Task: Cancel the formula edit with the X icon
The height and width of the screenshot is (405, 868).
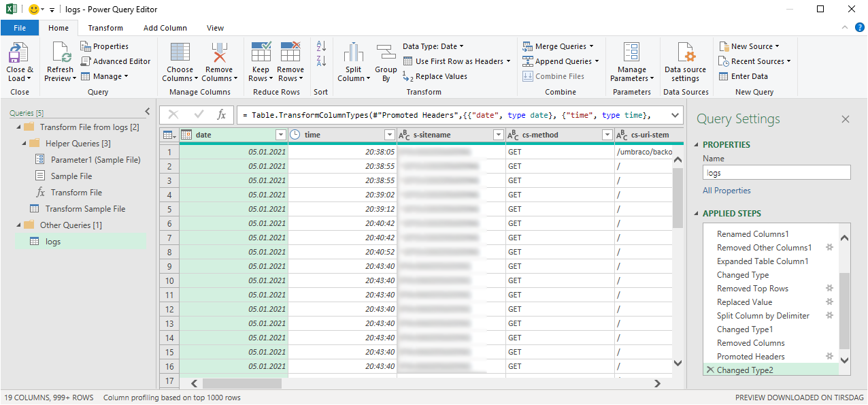Action: (173, 115)
